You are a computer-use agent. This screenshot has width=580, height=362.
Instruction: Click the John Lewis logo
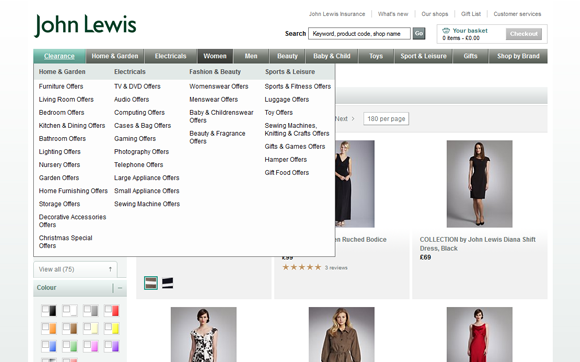(85, 26)
